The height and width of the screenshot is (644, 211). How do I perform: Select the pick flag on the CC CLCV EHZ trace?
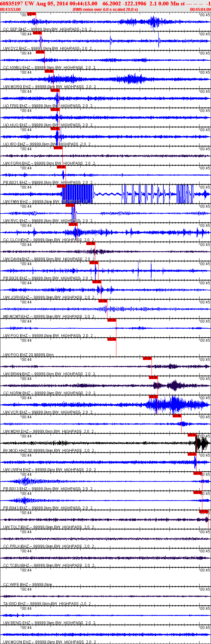73,224
